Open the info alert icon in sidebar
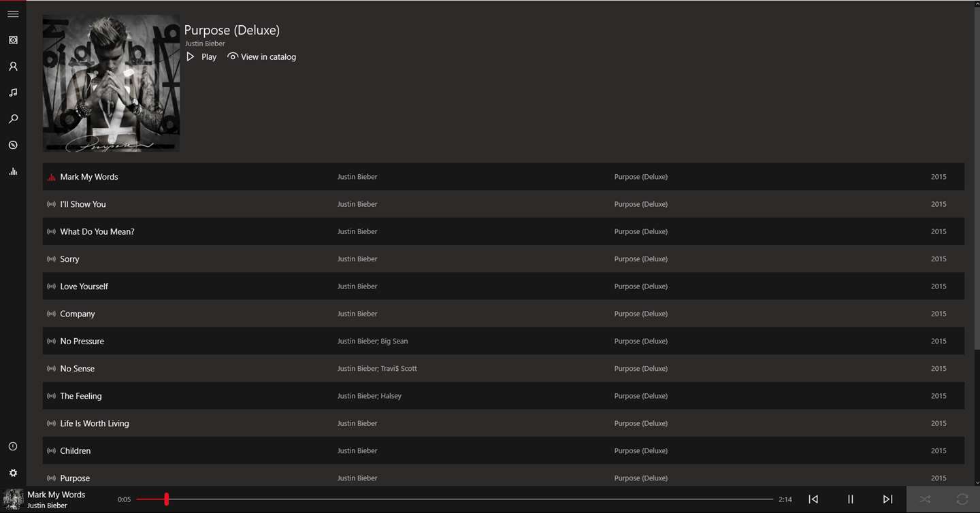Image resolution: width=980 pixels, height=513 pixels. click(x=13, y=446)
